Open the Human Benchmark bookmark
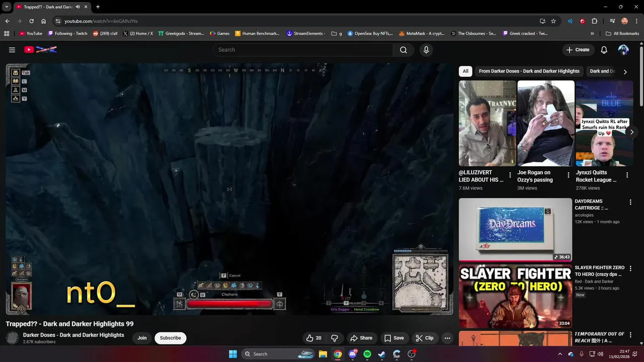 coord(257,34)
